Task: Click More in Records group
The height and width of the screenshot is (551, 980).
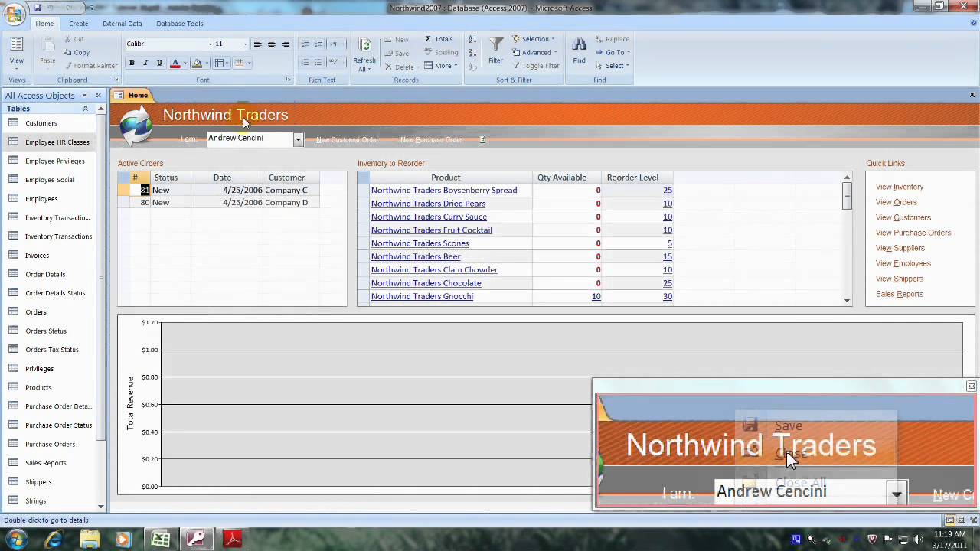Action: coord(442,65)
